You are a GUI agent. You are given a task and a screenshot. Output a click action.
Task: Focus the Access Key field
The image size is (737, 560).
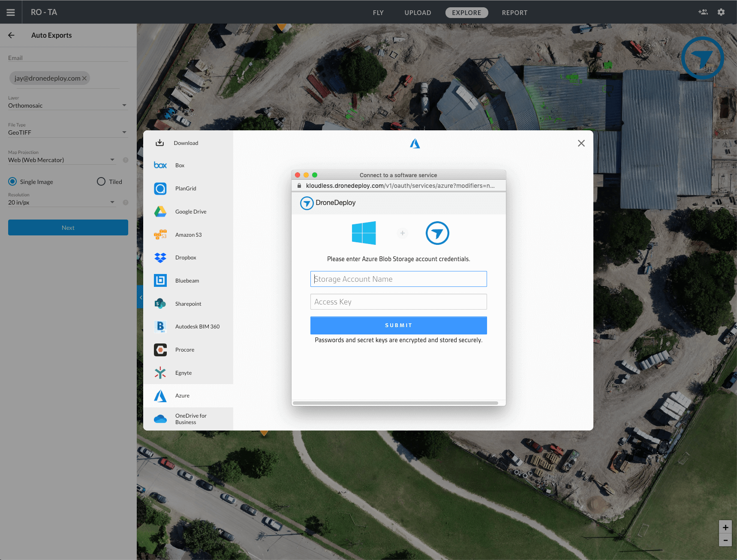tap(398, 301)
